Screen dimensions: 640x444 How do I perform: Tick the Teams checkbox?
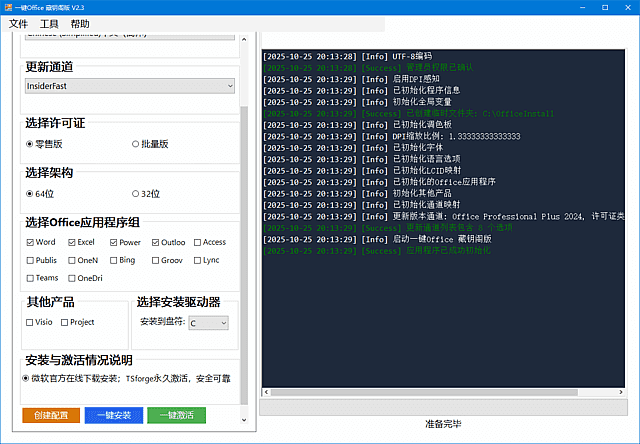click(x=30, y=278)
